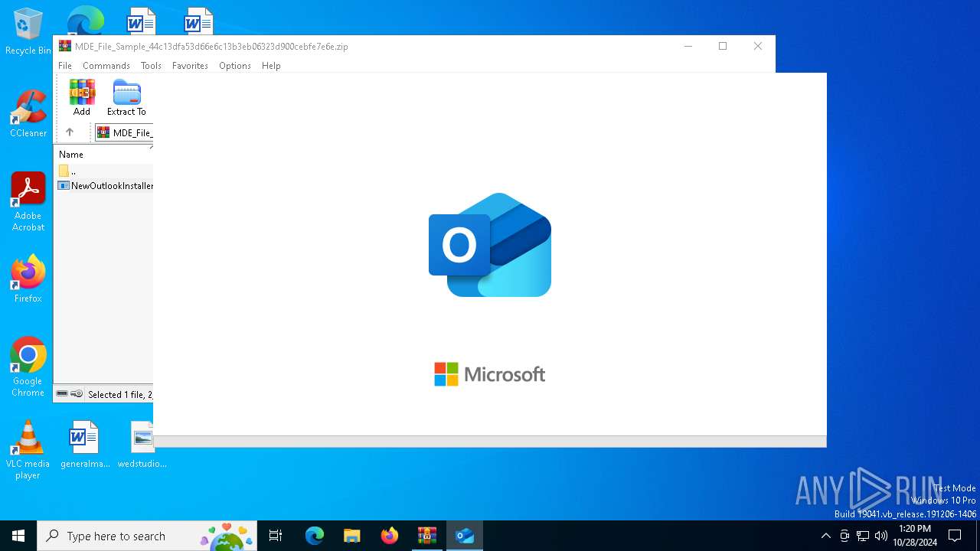Open Task View from taskbar
The width and height of the screenshot is (980, 551).
276,536
